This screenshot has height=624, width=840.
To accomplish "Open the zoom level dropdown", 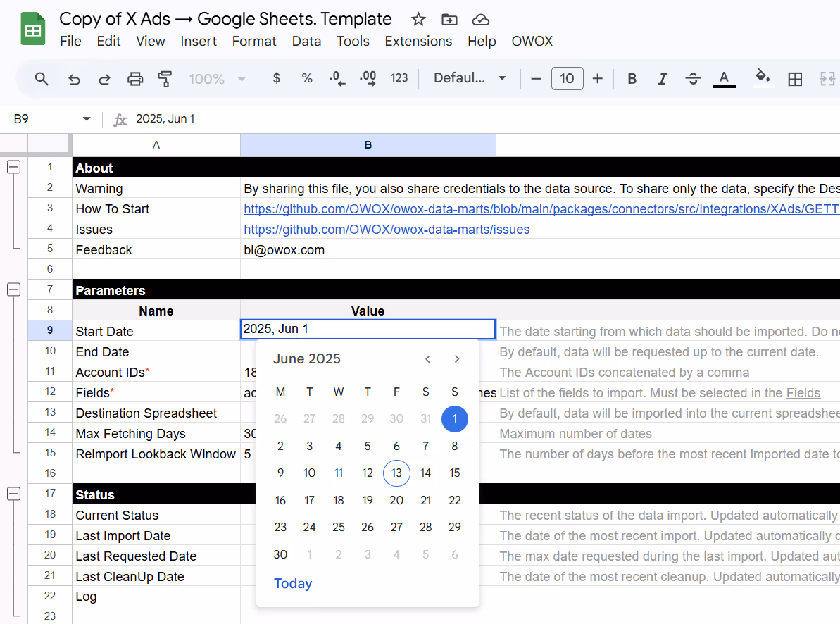I will point(216,78).
